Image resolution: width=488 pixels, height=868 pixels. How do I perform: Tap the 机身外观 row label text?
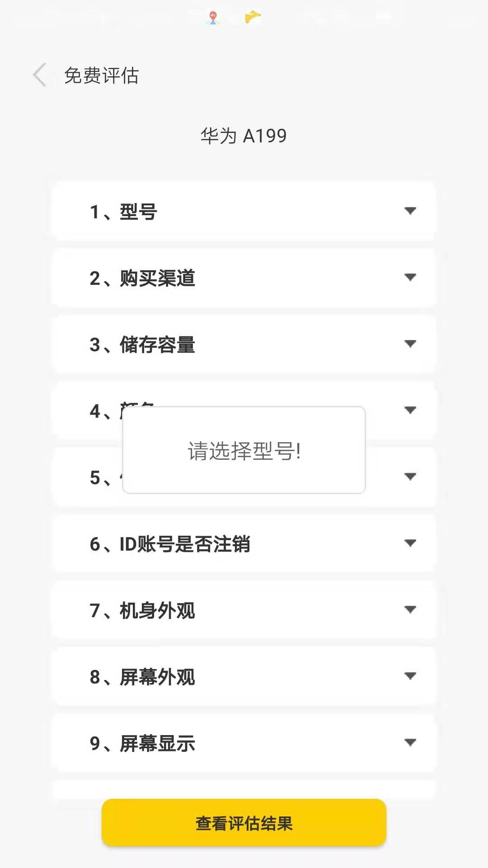click(x=142, y=611)
